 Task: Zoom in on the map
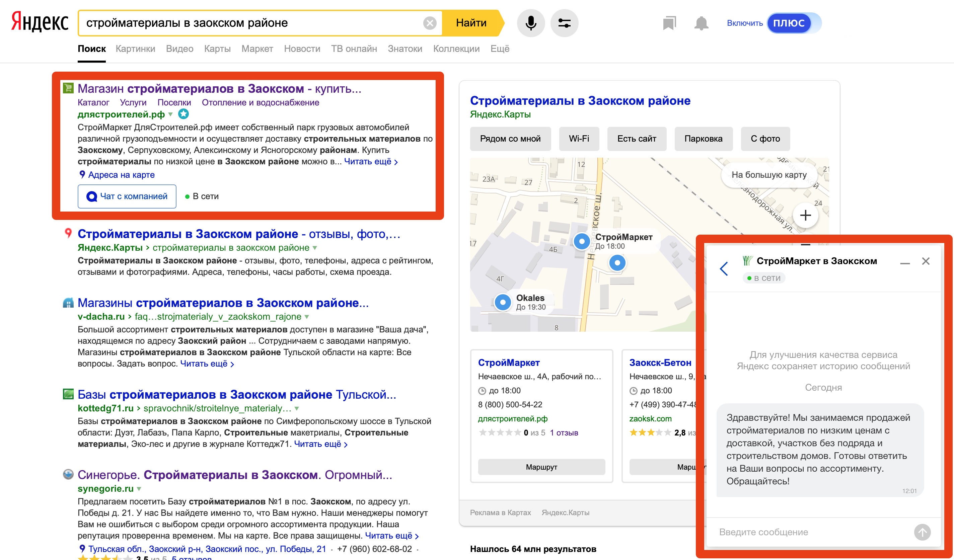coord(805,215)
